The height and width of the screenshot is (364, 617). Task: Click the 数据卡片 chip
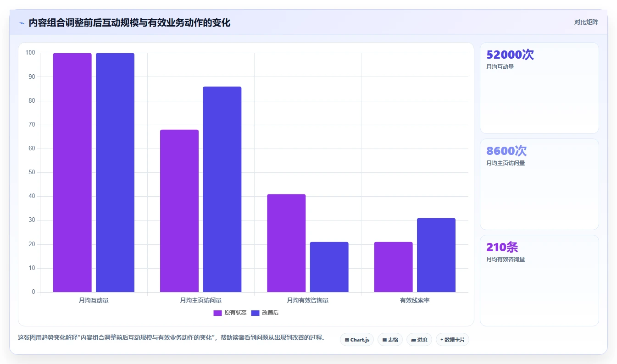(452, 340)
